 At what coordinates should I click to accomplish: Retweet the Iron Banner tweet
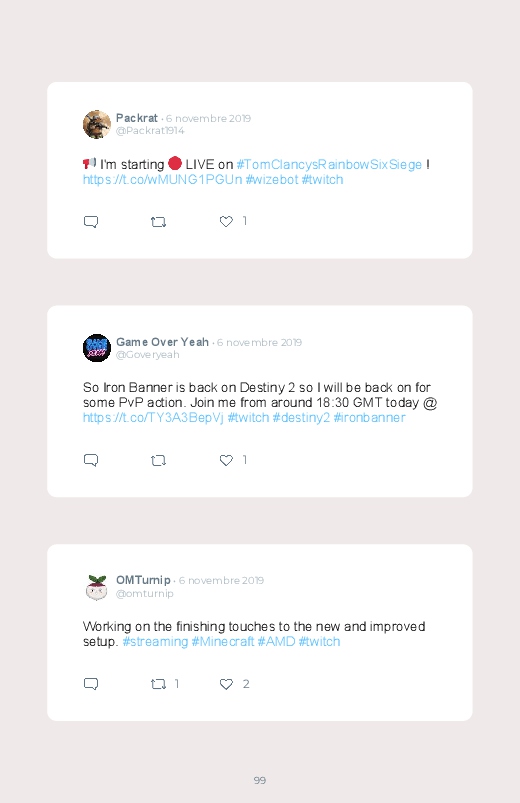pyautogui.click(x=158, y=460)
